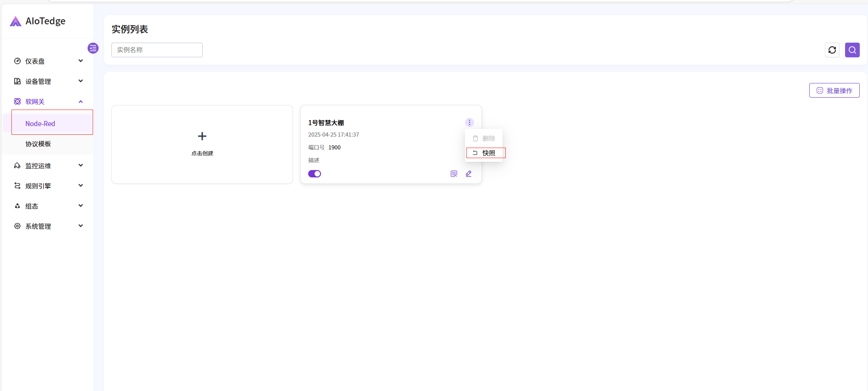
Task: Open the Node-Red submenu item
Action: tap(40, 124)
